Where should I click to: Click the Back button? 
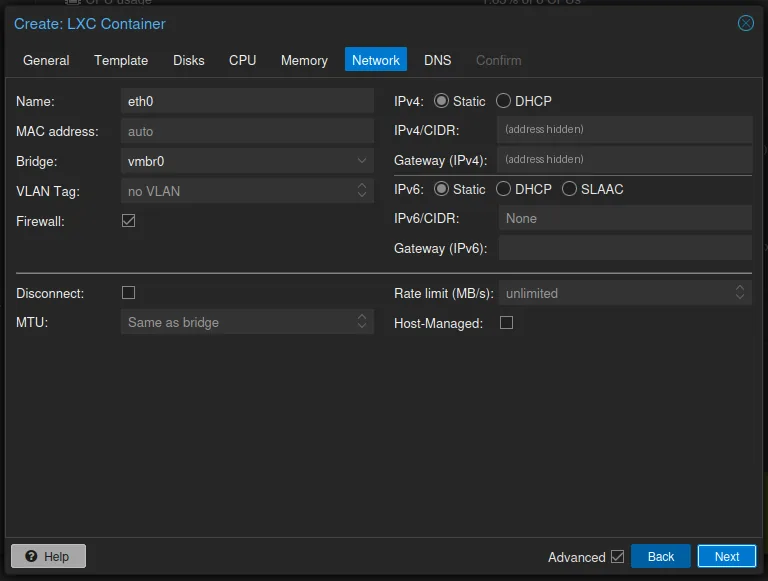coord(661,557)
